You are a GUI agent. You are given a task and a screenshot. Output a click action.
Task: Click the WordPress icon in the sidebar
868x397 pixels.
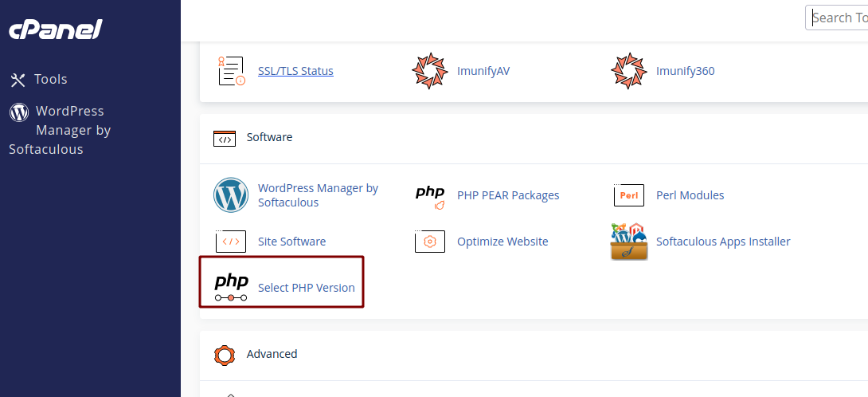click(19, 112)
